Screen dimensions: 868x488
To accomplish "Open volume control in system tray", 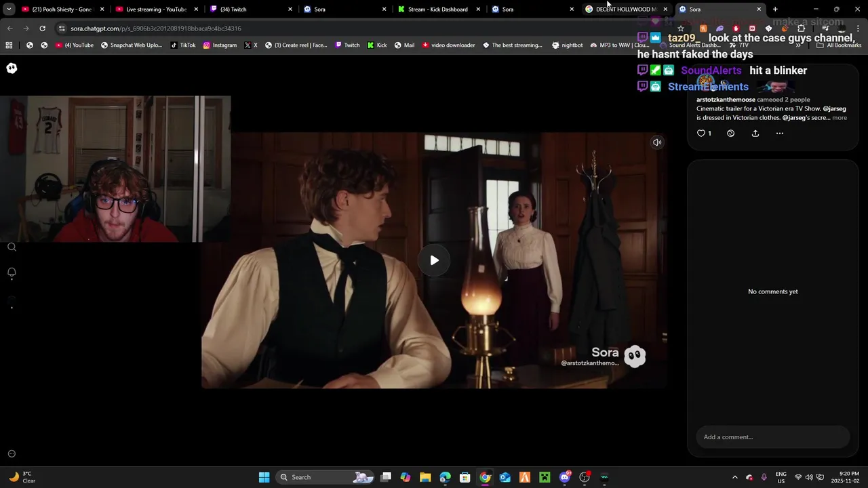I will coord(809,477).
